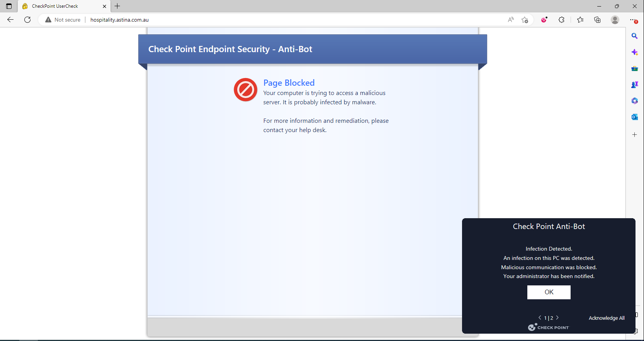Click Acknowledge All in the notification

tap(606, 318)
